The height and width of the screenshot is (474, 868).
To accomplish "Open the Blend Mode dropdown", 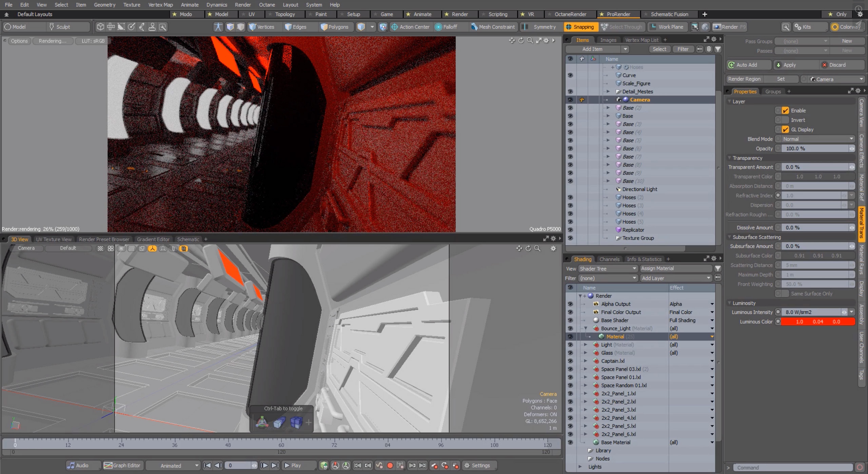I will pyautogui.click(x=817, y=139).
